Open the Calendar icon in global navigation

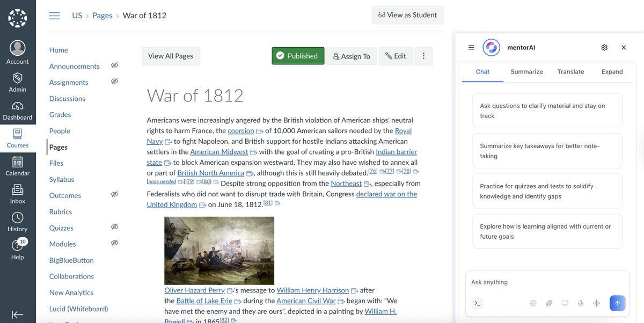(x=18, y=161)
